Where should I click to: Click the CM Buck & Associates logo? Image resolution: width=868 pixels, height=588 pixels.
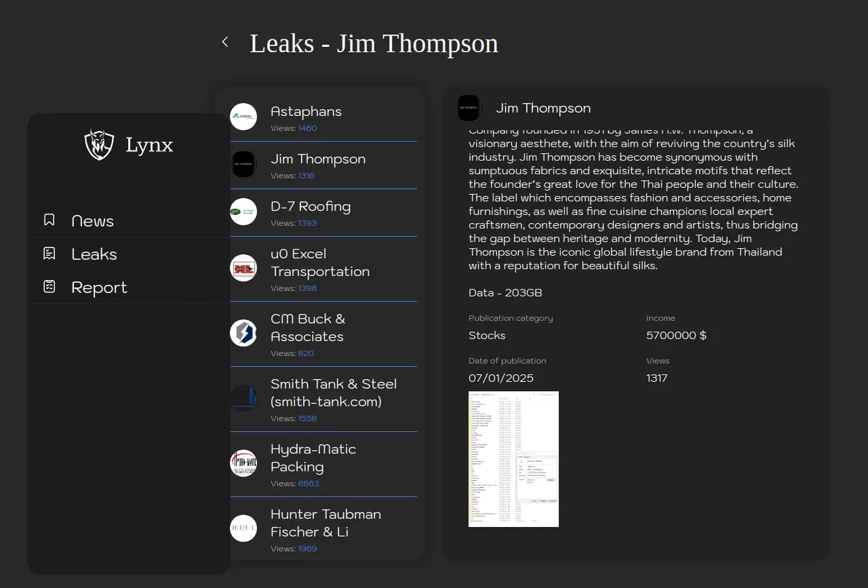coord(243,333)
